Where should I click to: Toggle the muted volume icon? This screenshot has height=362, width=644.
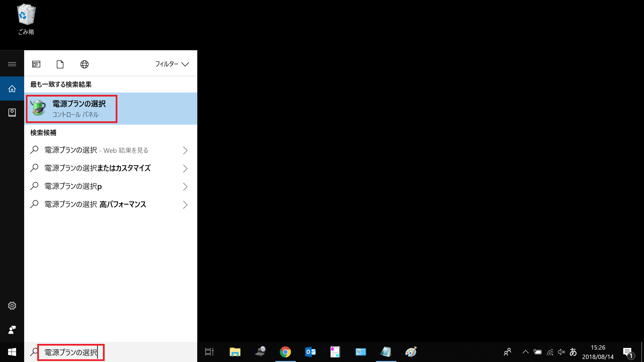point(561,352)
